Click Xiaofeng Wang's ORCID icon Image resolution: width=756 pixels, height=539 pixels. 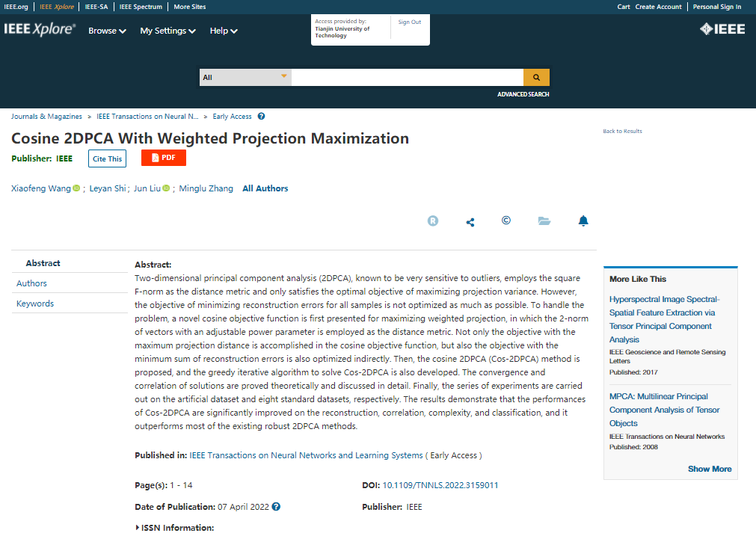pos(76,188)
